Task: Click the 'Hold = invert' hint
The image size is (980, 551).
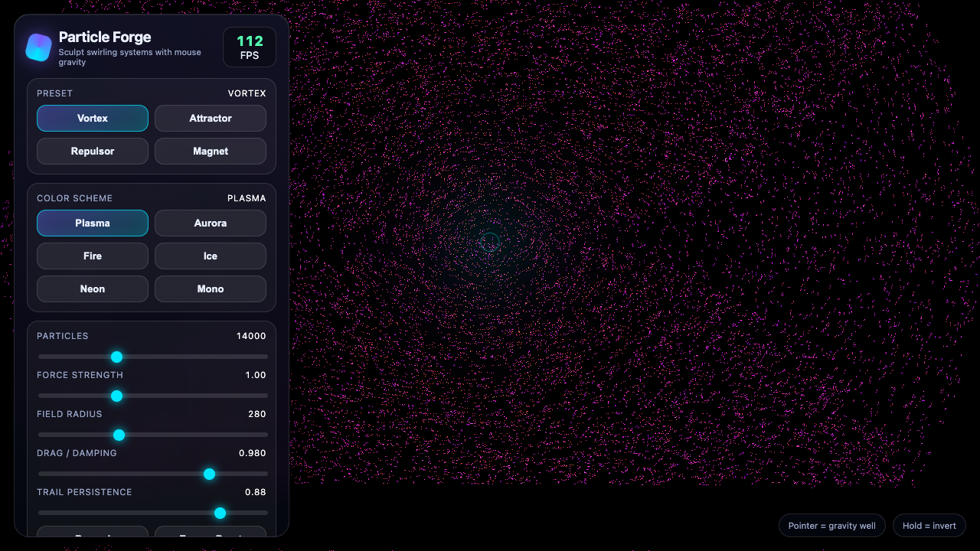Action: (x=929, y=526)
